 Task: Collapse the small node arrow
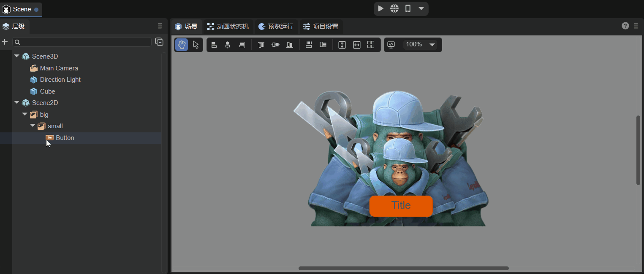pos(33,126)
